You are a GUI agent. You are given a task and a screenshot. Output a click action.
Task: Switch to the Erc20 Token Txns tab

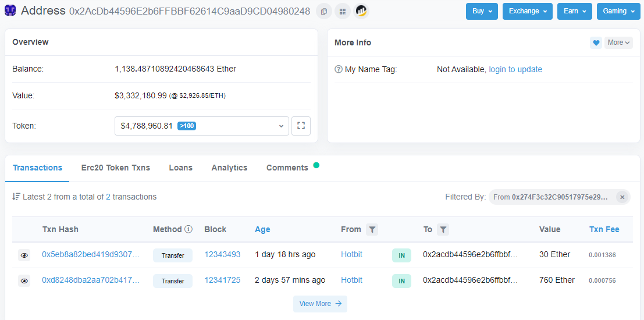(116, 168)
